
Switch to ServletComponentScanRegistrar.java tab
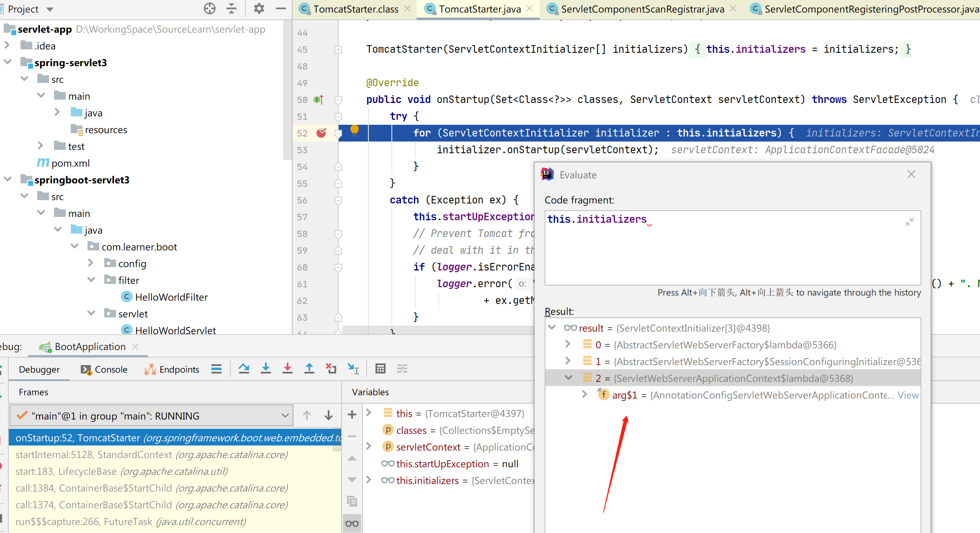[642, 9]
